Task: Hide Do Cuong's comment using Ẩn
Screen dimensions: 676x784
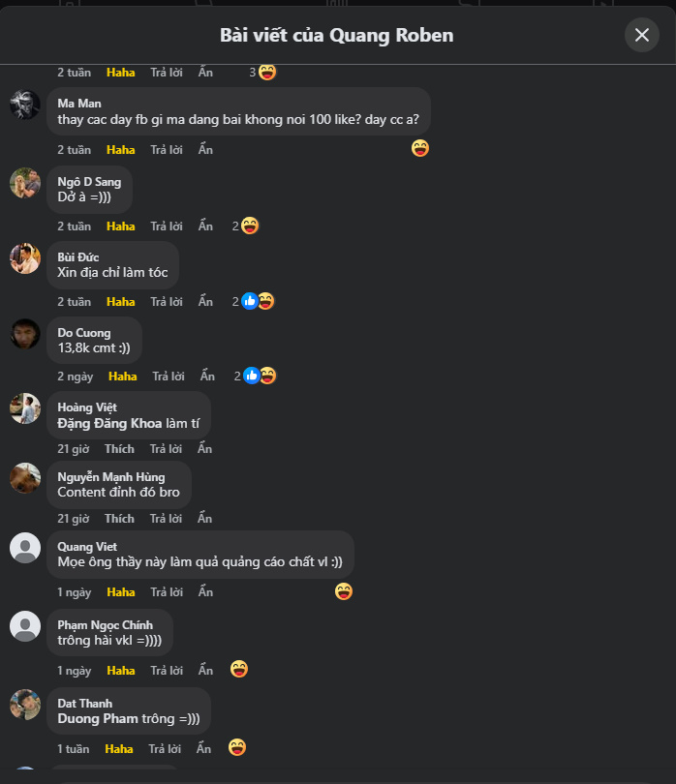Action: (207, 377)
